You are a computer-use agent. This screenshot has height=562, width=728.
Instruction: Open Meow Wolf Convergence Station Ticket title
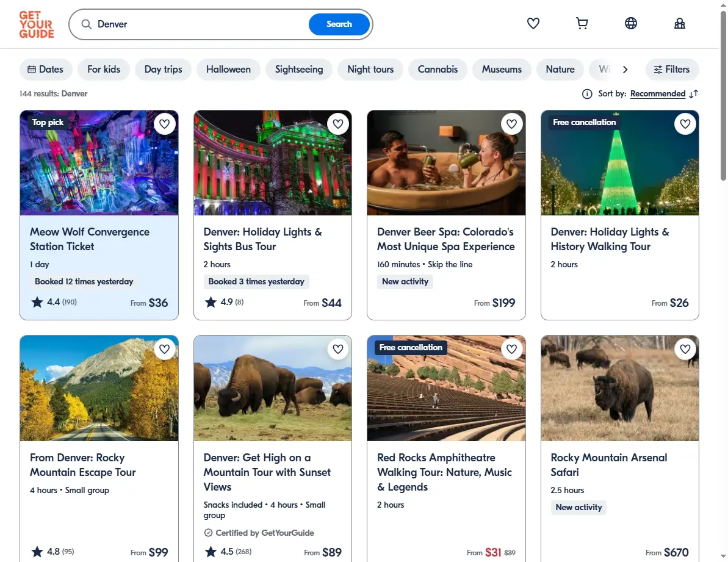pyautogui.click(x=90, y=239)
